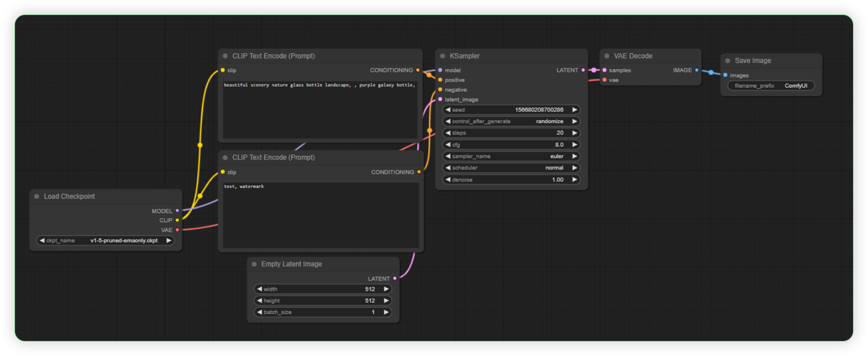The width and height of the screenshot is (868, 356).
Task: Click the MODEL output dot on Load Checkpoint
Action: [178, 211]
